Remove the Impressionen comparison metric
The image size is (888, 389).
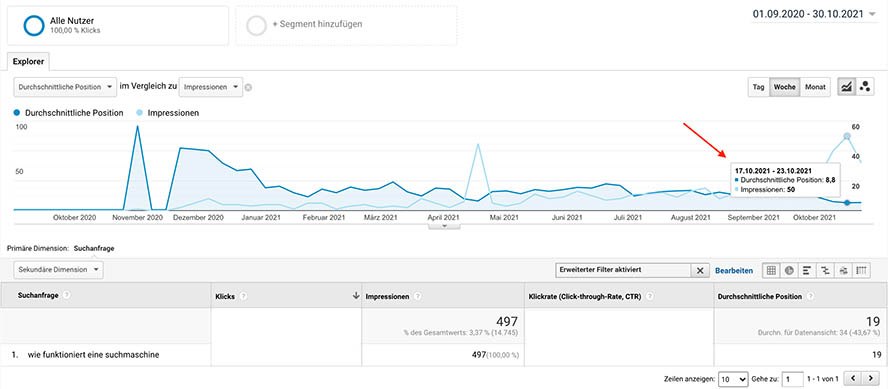tap(248, 87)
